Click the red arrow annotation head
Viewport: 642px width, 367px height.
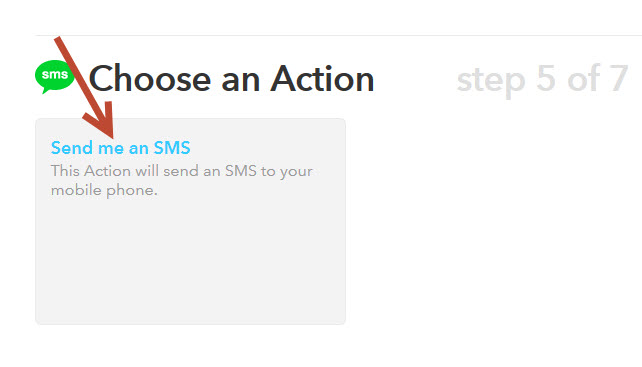click(x=100, y=120)
